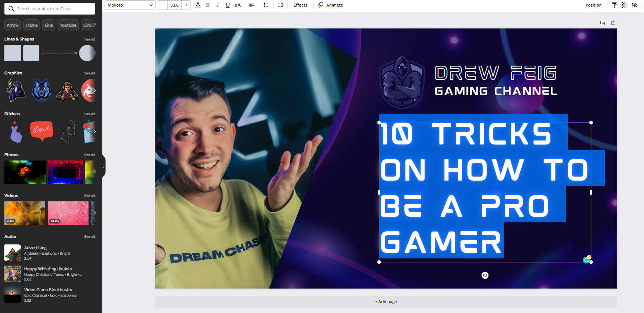Show more Lines & Shapes with the arrow
The image size is (644, 313).
[x=94, y=53]
